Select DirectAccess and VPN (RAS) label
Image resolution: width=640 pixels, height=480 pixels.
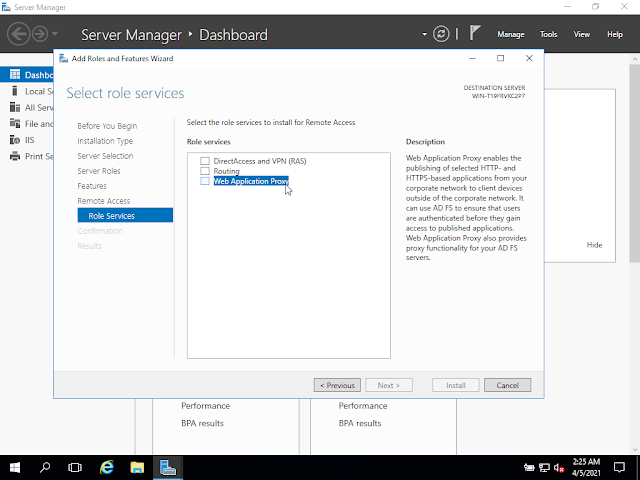260,161
